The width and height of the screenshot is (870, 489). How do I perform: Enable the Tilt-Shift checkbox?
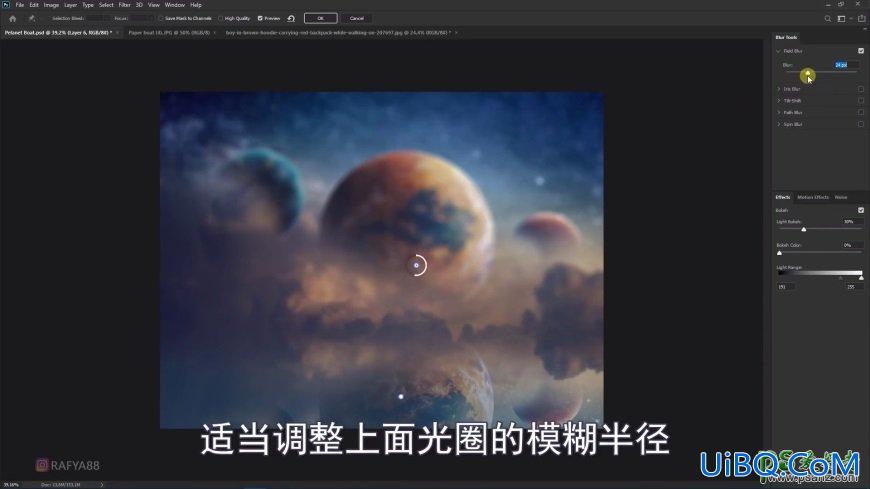point(861,100)
